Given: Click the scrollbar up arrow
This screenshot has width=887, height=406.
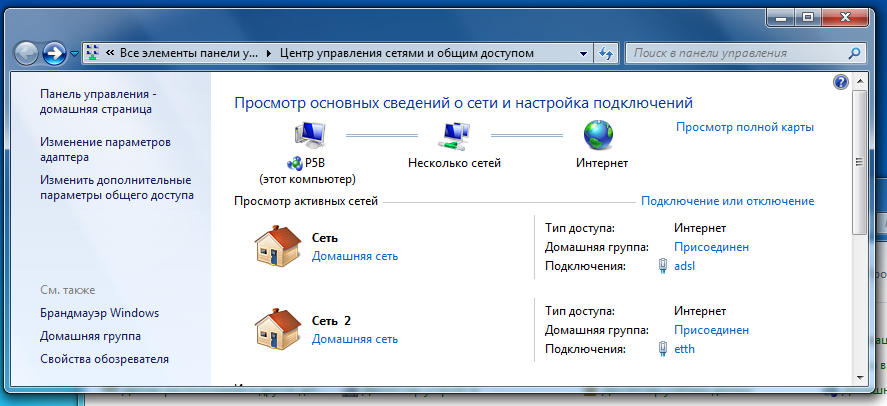Looking at the screenshot, I should (x=860, y=82).
